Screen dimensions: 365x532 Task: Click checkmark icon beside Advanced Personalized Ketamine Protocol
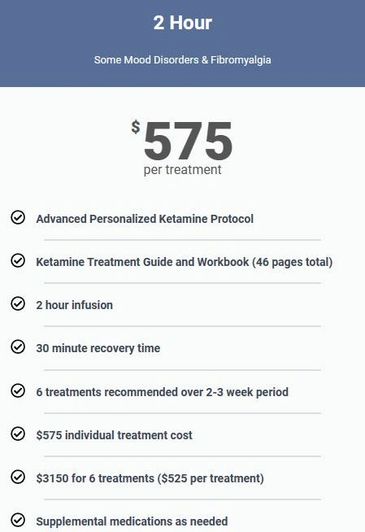(18, 217)
